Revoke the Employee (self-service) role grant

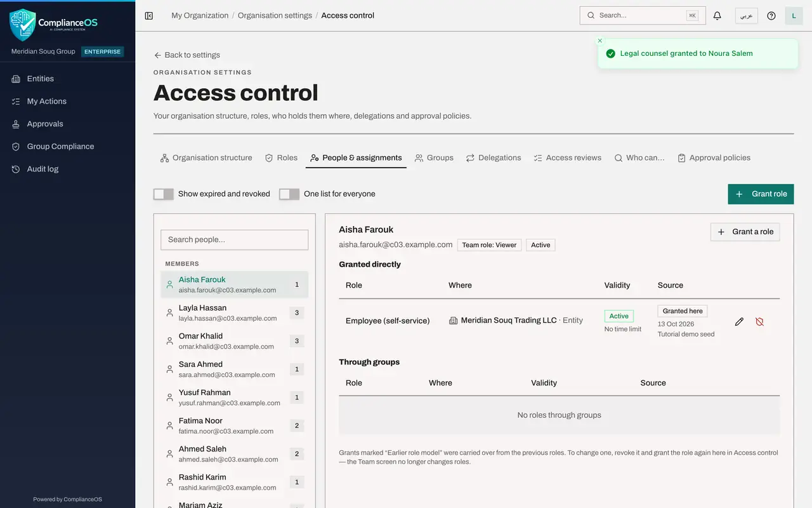[759, 322]
